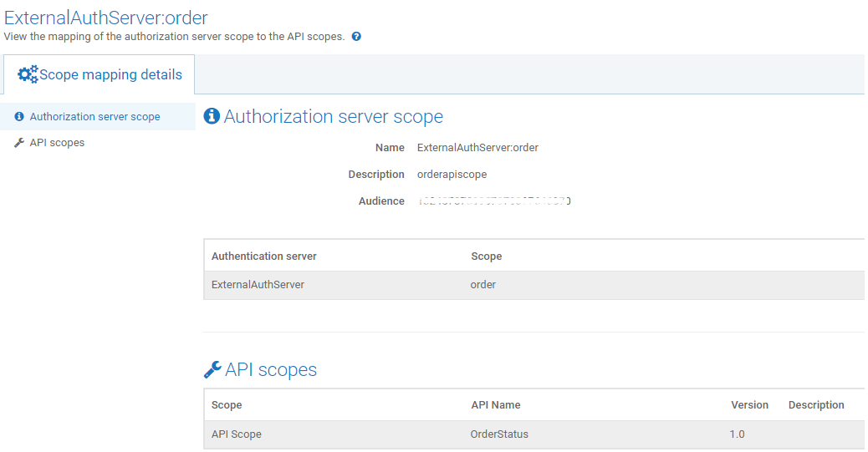This screenshot has height=452, width=868.
Task: Click the Audience field label
Action: tap(381, 201)
